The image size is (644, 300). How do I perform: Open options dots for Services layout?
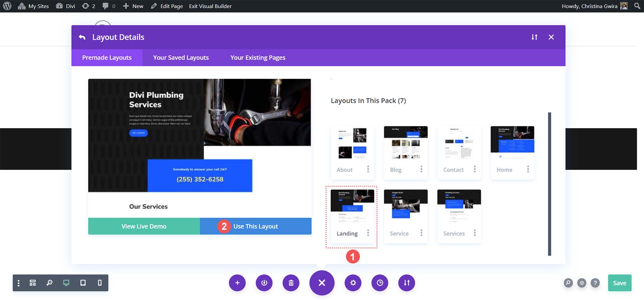[474, 233]
